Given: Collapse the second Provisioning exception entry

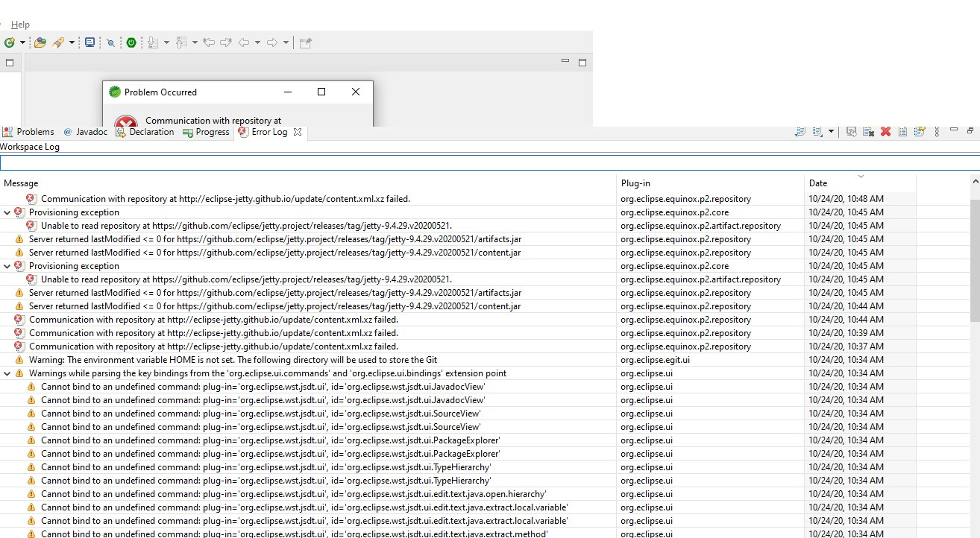Looking at the screenshot, I should click(7, 266).
